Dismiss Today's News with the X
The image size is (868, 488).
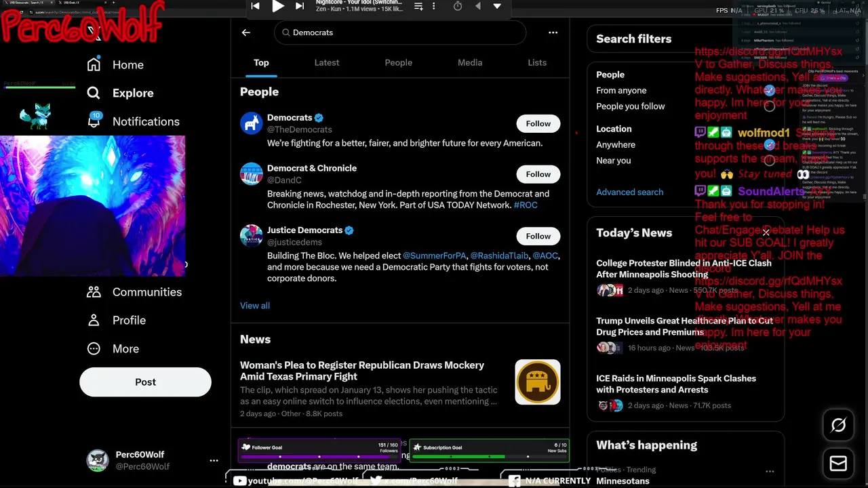click(x=766, y=232)
